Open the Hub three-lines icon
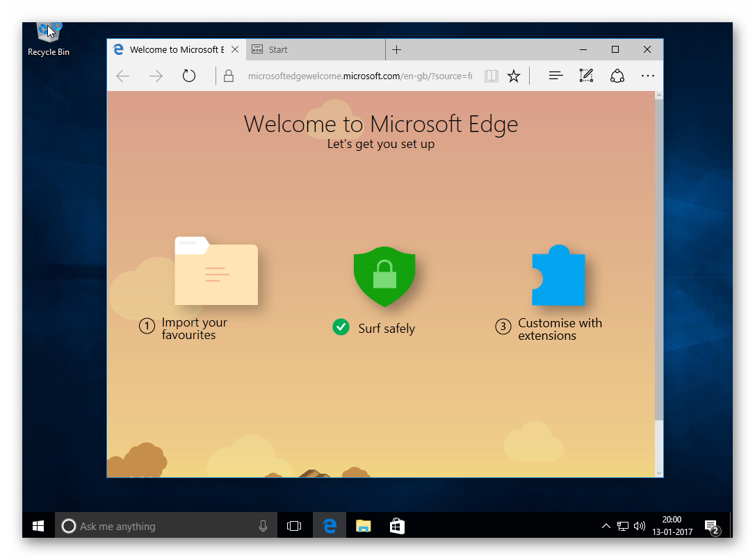Viewport: 755px width, 560px height. 555,76
